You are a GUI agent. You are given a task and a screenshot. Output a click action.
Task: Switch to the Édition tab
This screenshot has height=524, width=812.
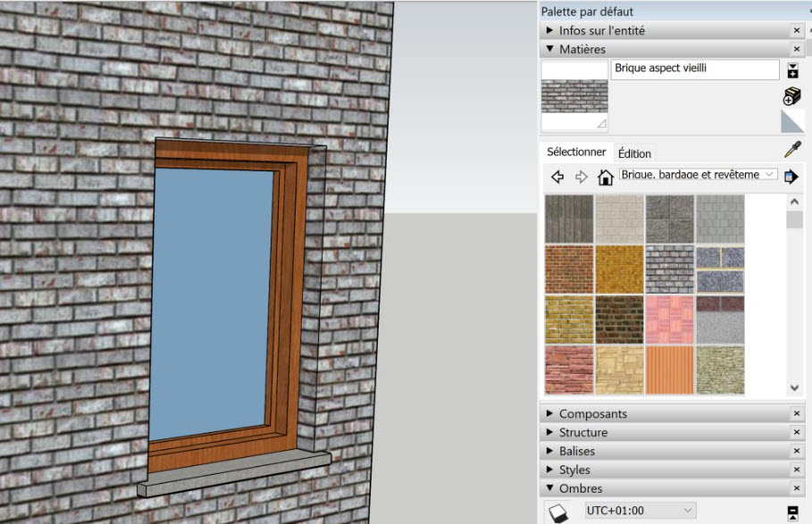pyautogui.click(x=634, y=154)
